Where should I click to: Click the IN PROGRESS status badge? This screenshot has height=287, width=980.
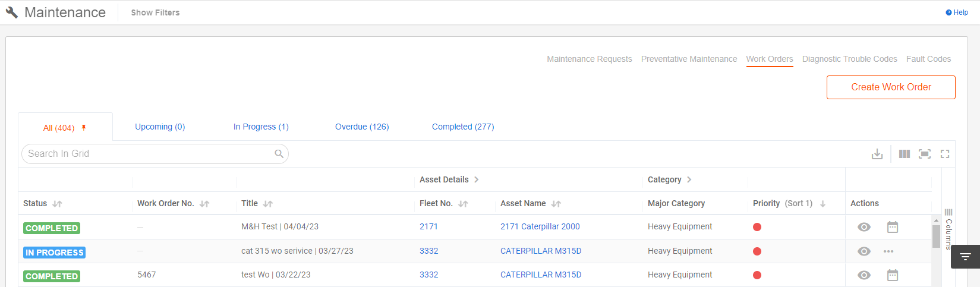[x=55, y=253]
